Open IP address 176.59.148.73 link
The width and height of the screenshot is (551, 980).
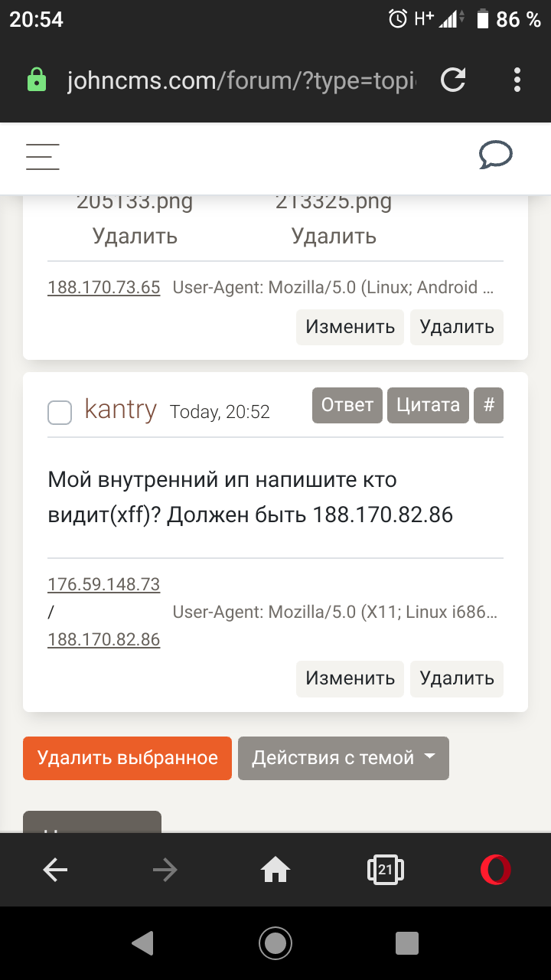pos(103,584)
